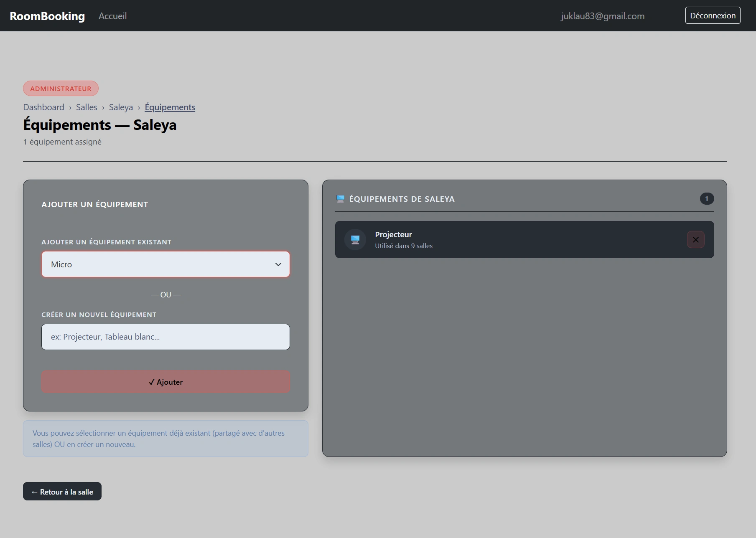This screenshot has height=538, width=756.
Task: Navigate to Salles in the breadcrumb
Action: [87, 107]
